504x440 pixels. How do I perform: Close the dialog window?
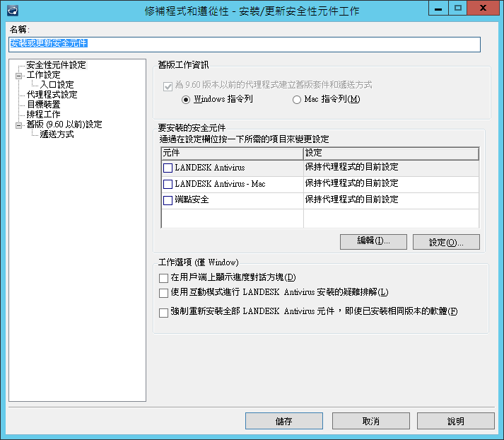pyautogui.click(x=483, y=8)
